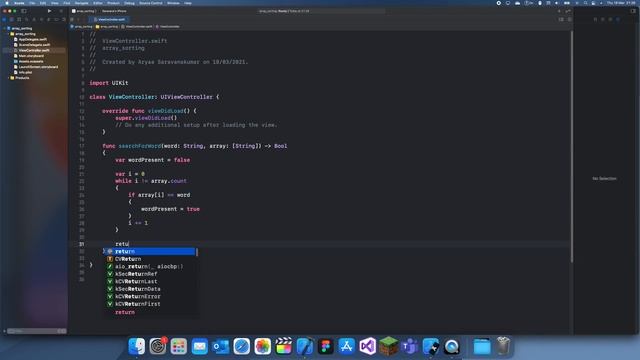
Task: Open the Edit menu in menu bar
Action: tap(43, 3)
